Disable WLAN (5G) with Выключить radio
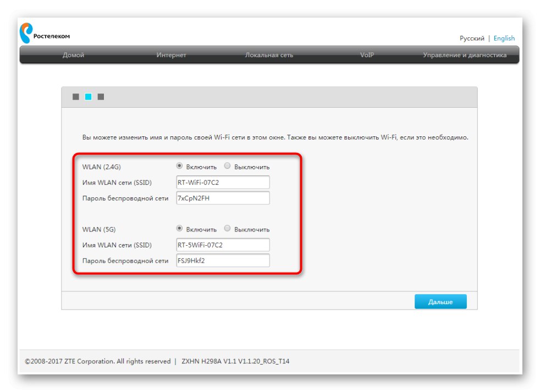Image resolution: width=540 pixels, height=392 pixels. point(227,228)
